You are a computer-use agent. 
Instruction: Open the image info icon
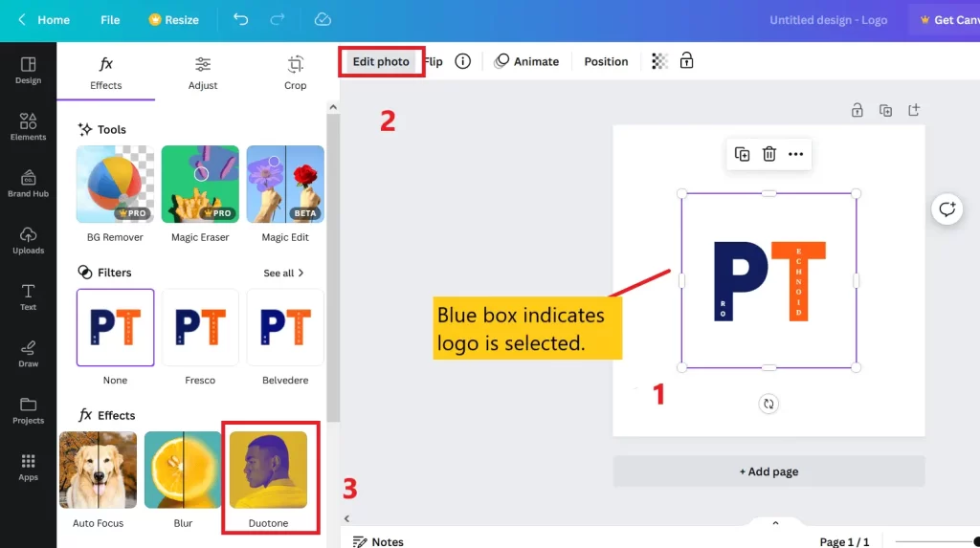coord(462,61)
